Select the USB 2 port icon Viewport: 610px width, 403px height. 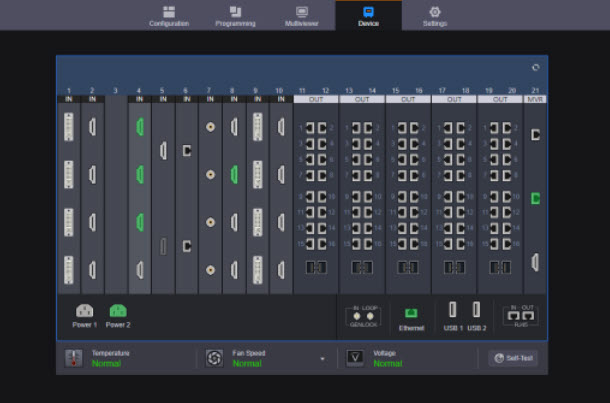pyautogui.click(x=476, y=311)
